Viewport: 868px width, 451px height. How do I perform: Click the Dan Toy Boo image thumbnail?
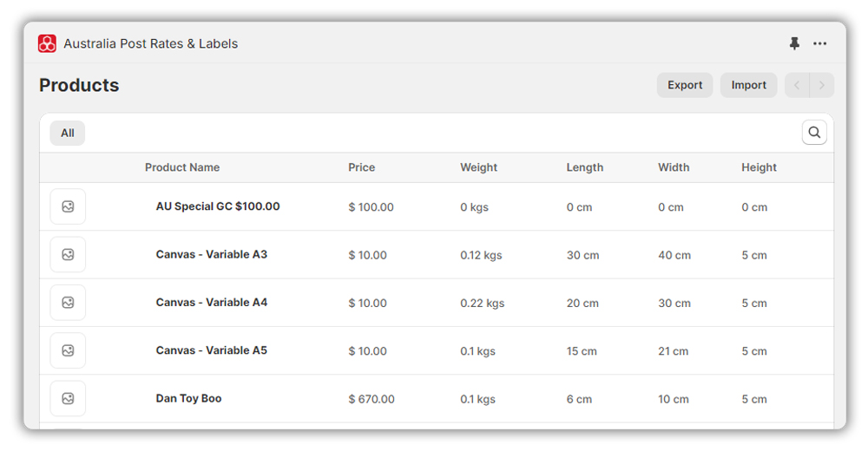[x=68, y=398]
